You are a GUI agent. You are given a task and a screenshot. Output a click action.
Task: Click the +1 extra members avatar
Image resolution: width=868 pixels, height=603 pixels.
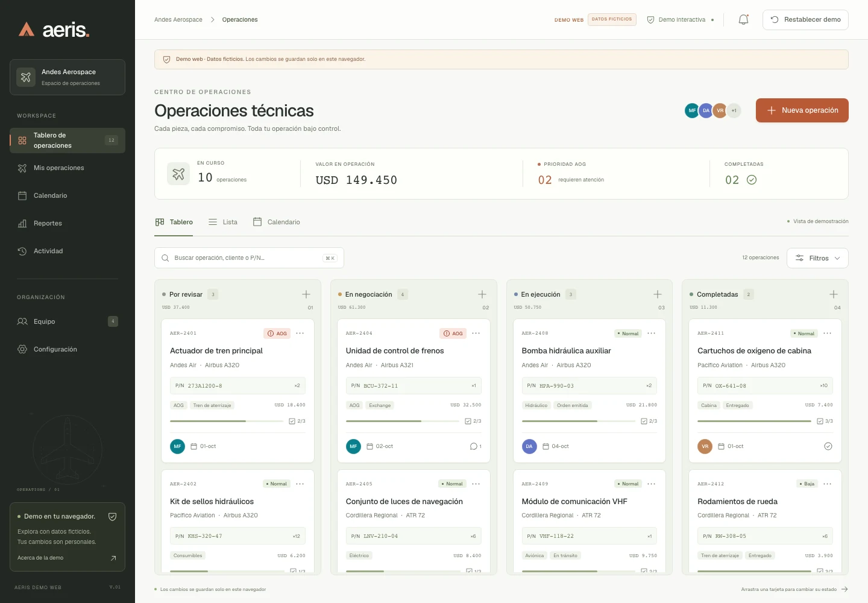point(734,110)
